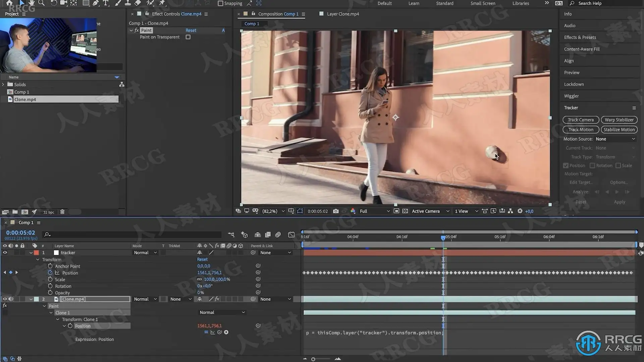Open the Graph Editor in timeline

click(291, 235)
